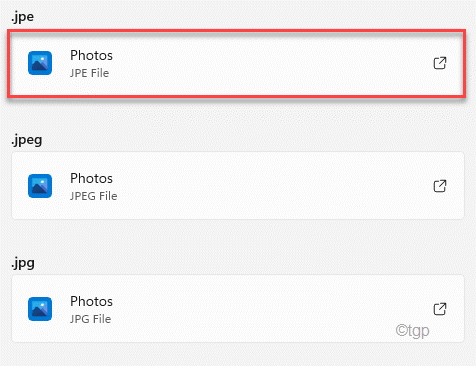Click the Photos icon for .jpg
The height and width of the screenshot is (366, 476).
[x=40, y=309]
